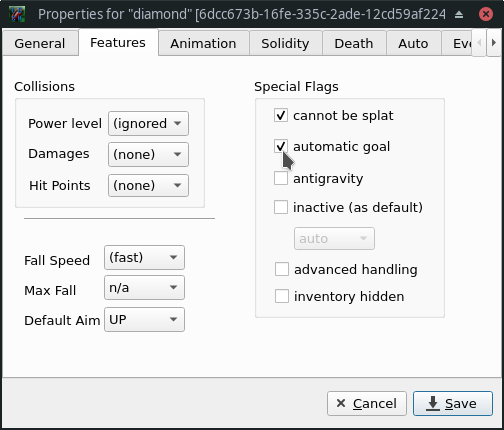Click the eject-style arrow in the title bar

[x=459, y=14]
